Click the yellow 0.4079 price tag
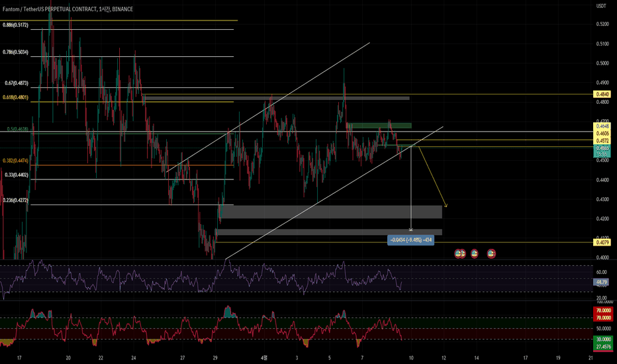617x364 pixels. (602, 242)
